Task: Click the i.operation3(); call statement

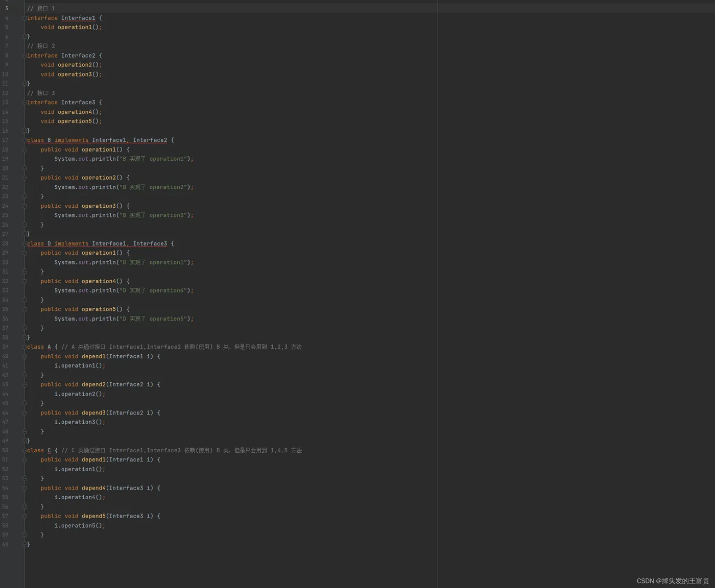Action: (80, 423)
